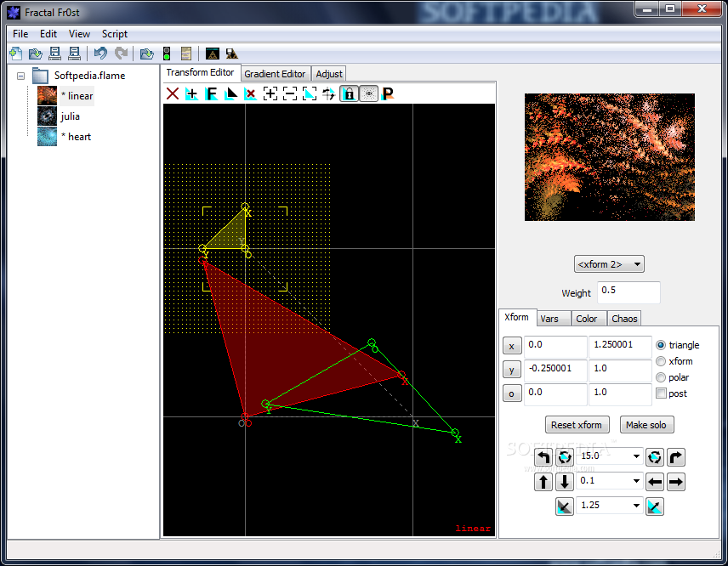Move the xform left with the left arrow
Viewport: 728px width, 566px height.
click(655, 482)
